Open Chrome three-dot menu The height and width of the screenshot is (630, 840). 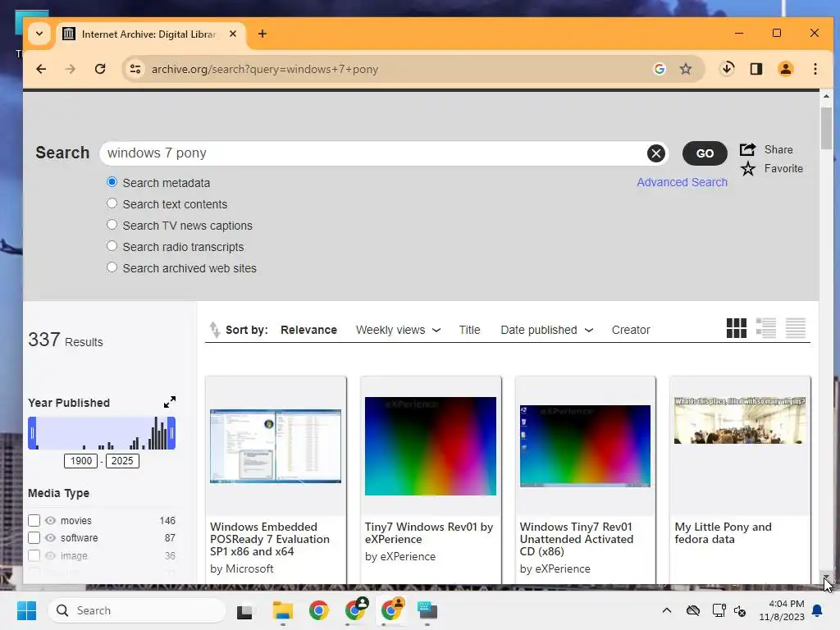(815, 69)
